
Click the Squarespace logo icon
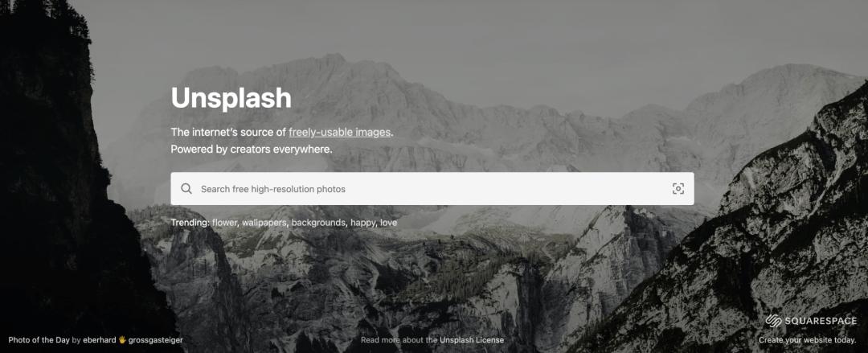(773, 321)
